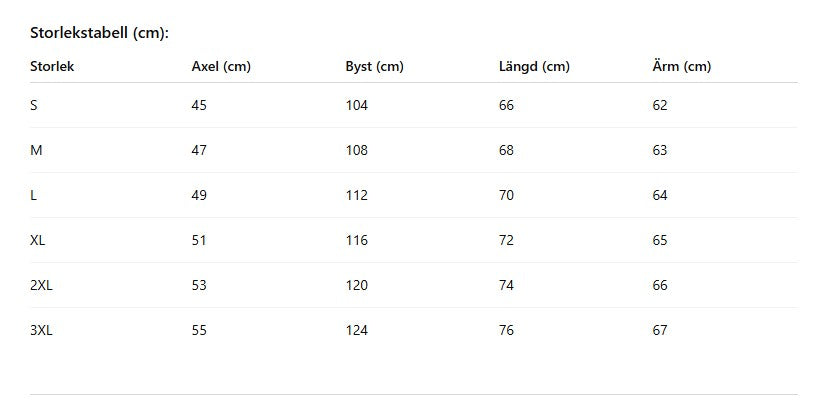Select length value 76 for size 3XL

point(506,330)
